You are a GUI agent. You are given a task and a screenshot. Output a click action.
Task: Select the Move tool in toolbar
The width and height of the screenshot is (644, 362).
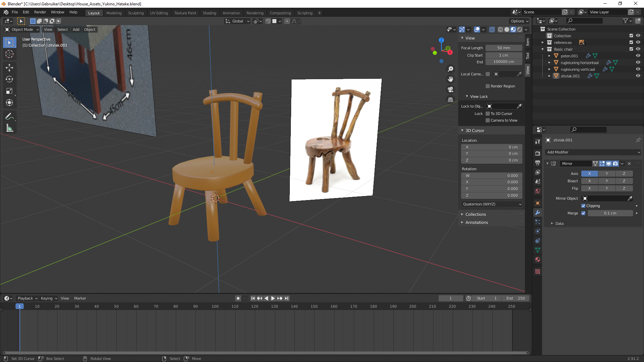9,67
